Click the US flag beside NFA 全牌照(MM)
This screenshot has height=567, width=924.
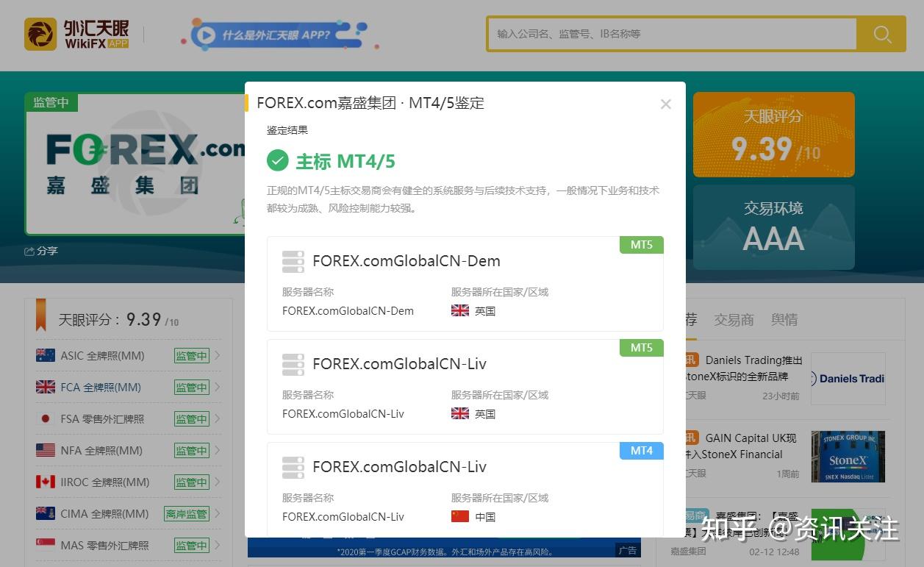tap(45, 450)
